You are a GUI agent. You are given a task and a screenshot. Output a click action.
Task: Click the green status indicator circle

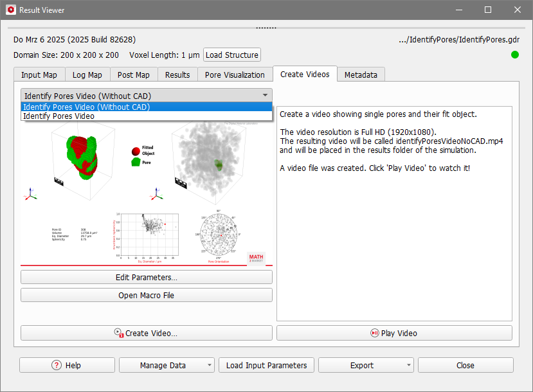pyautogui.click(x=514, y=55)
